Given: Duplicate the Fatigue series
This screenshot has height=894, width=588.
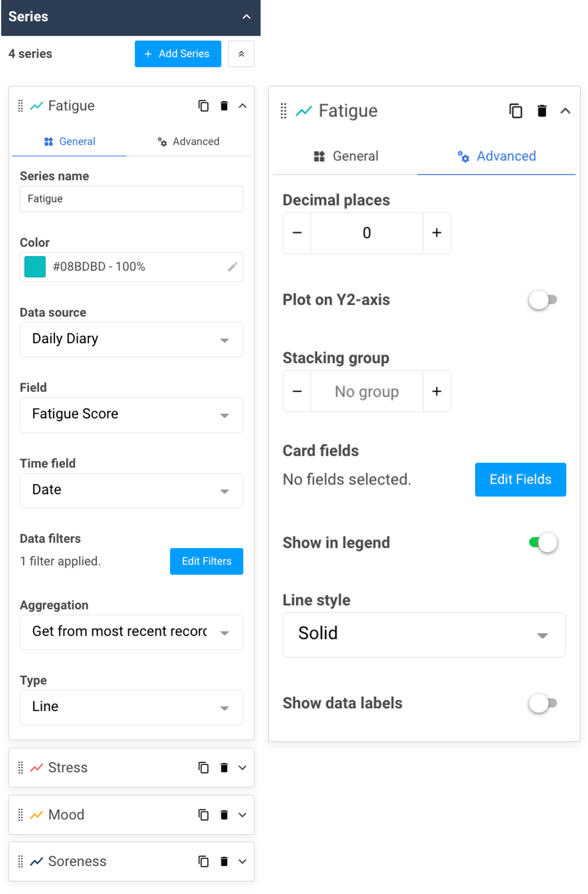Looking at the screenshot, I should [203, 106].
